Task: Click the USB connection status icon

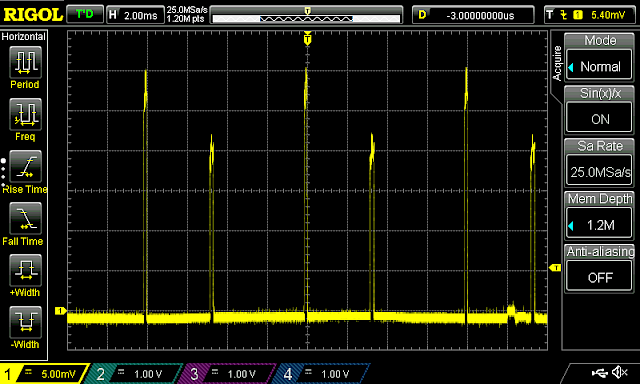Action: 599,372
